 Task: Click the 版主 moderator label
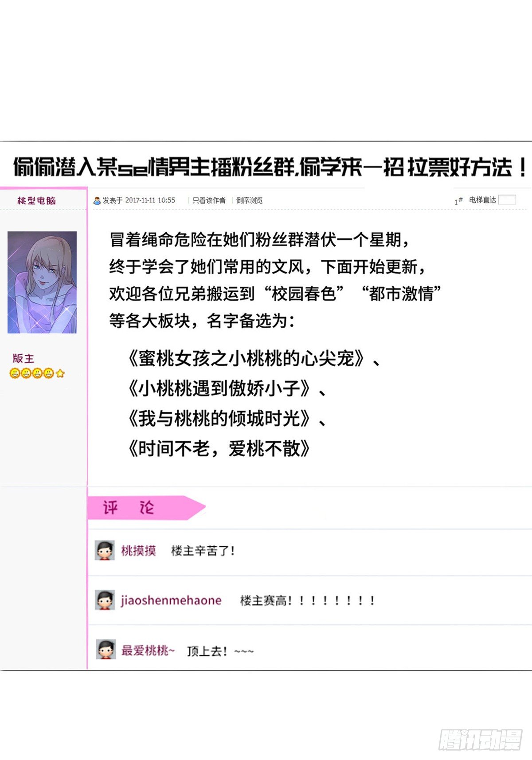[x=23, y=358]
